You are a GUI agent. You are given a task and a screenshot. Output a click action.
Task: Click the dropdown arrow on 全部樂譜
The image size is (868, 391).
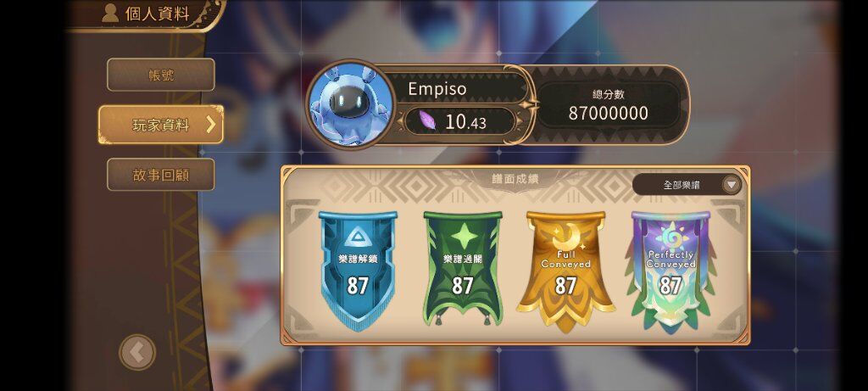(x=732, y=184)
